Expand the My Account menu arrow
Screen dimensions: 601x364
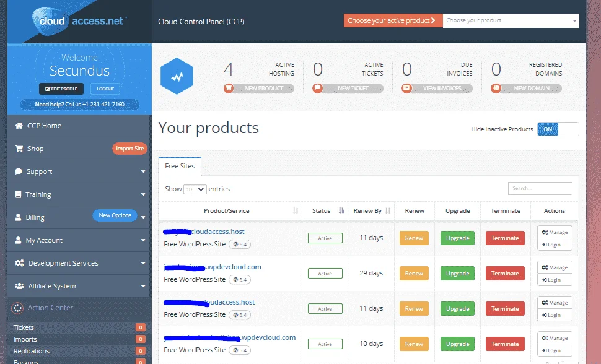143,241
